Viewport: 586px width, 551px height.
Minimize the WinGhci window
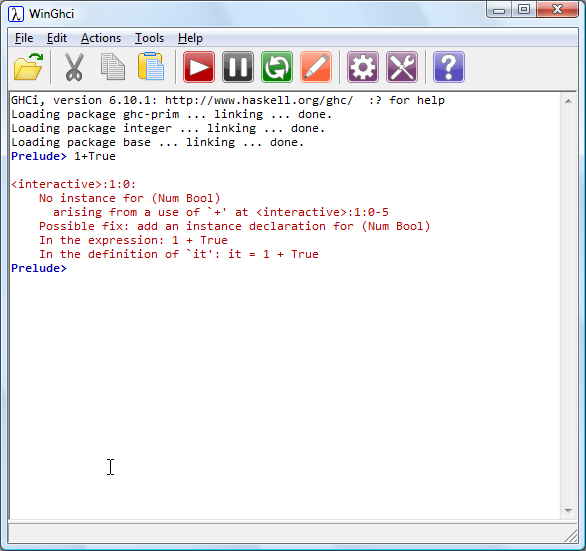pos(499,10)
